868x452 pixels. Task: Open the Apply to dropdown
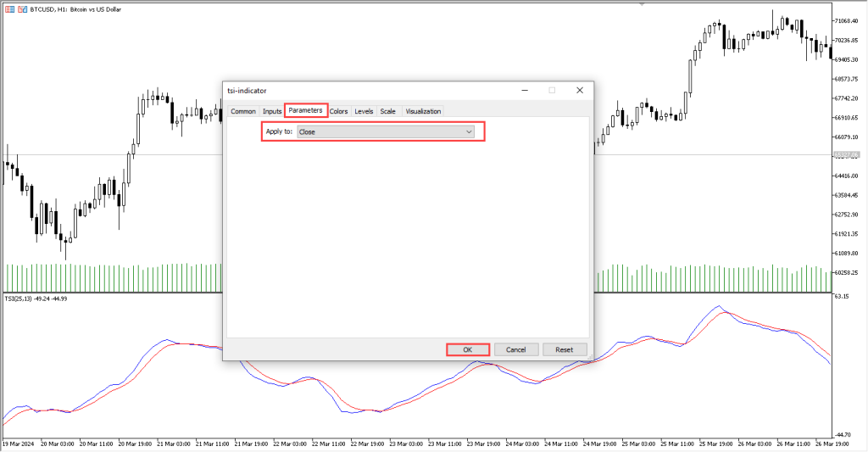pos(386,131)
